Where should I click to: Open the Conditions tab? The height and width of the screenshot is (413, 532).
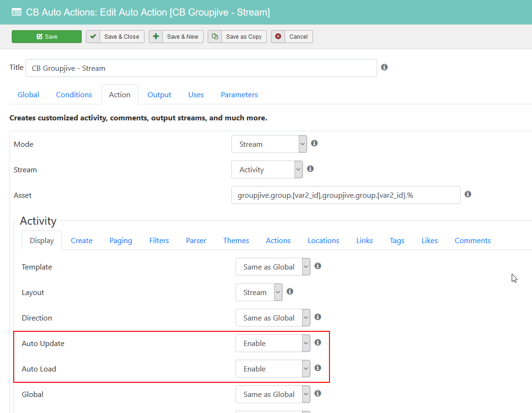[x=74, y=95]
